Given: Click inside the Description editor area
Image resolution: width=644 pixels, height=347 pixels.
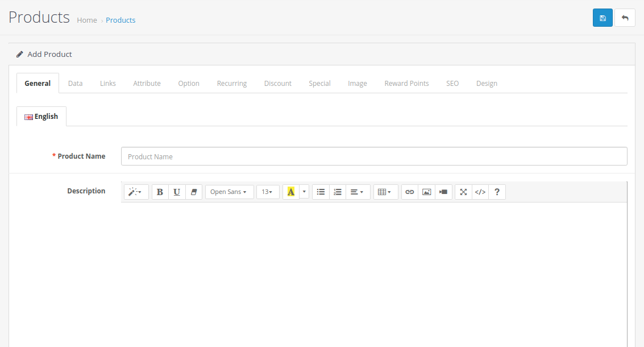Looking at the screenshot, I should (374, 275).
